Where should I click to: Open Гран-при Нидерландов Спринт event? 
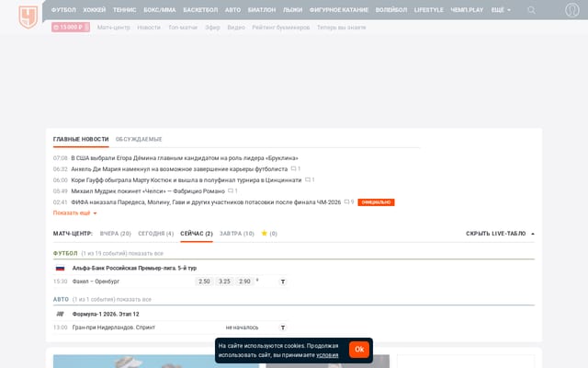click(x=114, y=328)
